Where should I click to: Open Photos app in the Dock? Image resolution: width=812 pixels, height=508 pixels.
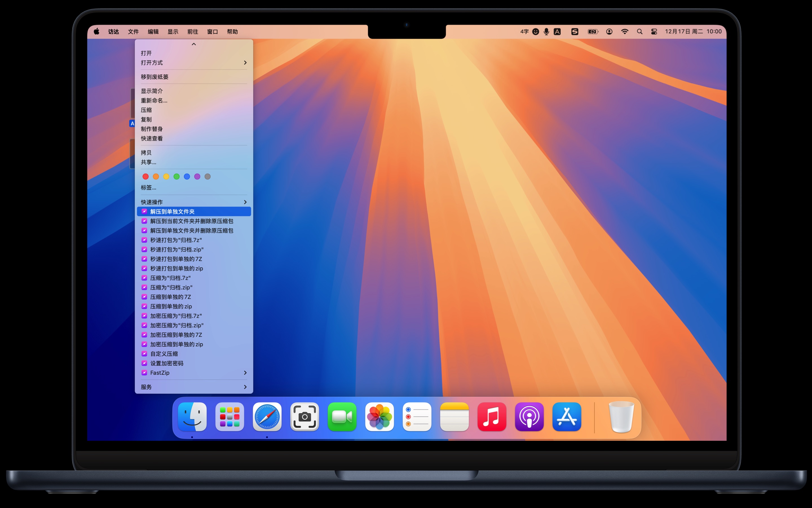[379, 417]
